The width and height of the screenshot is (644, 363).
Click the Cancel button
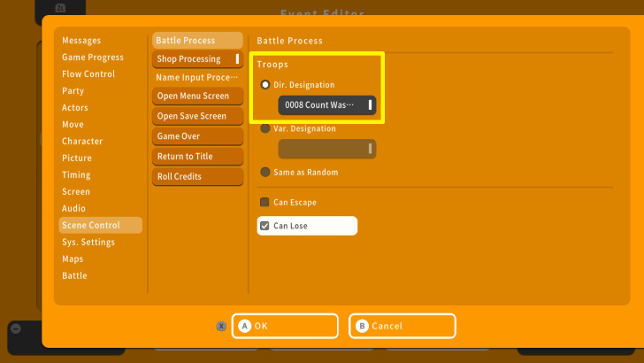pos(402,326)
